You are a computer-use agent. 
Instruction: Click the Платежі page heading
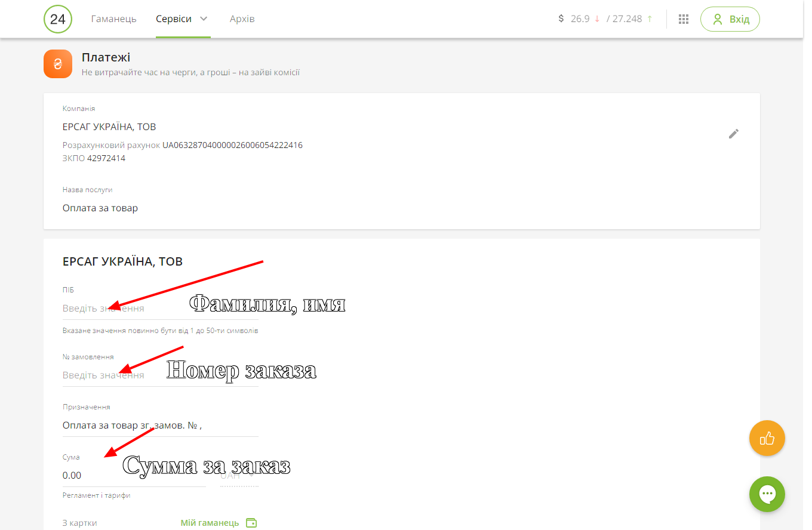(x=106, y=58)
